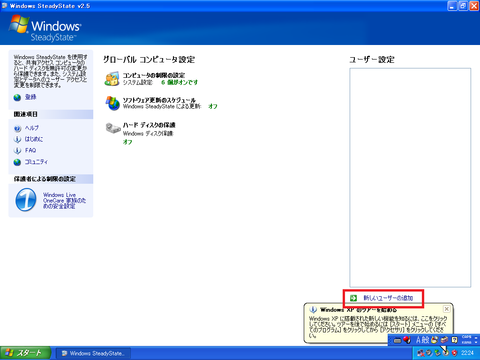Click the software update schedule globe icon
The width and height of the screenshot is (480, 360).
113,103
